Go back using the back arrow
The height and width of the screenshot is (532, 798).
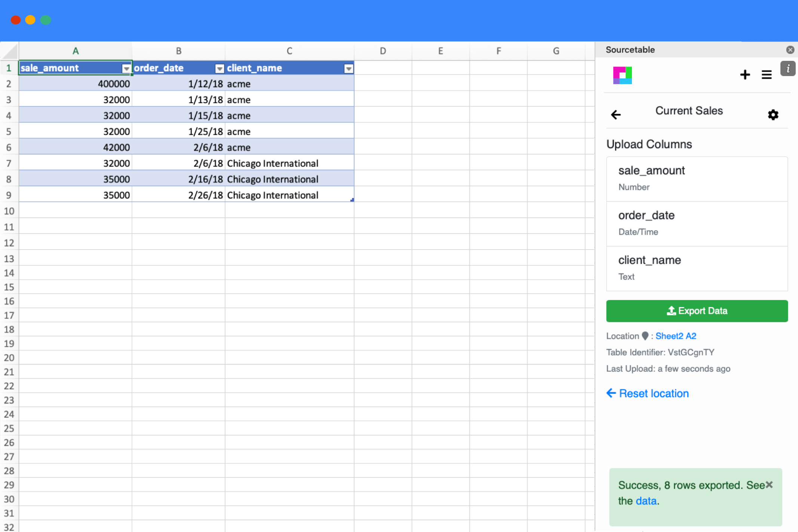pos(616,114)
